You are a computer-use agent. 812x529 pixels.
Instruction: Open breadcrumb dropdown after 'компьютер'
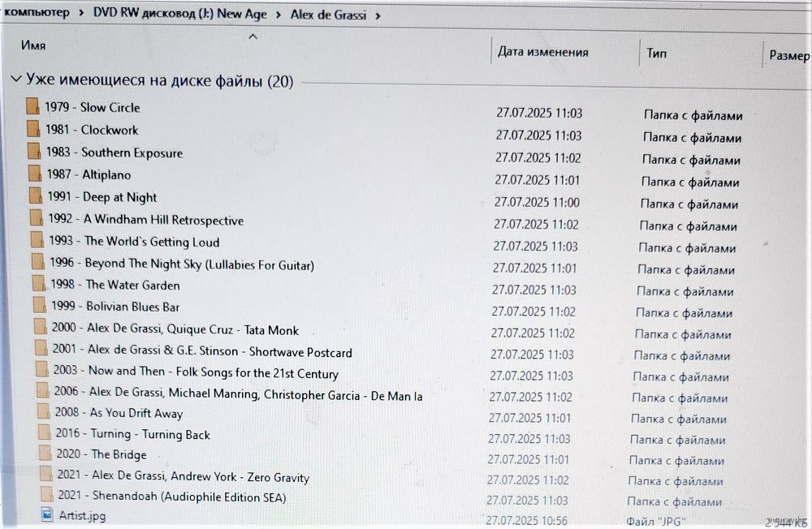point(80,14)
